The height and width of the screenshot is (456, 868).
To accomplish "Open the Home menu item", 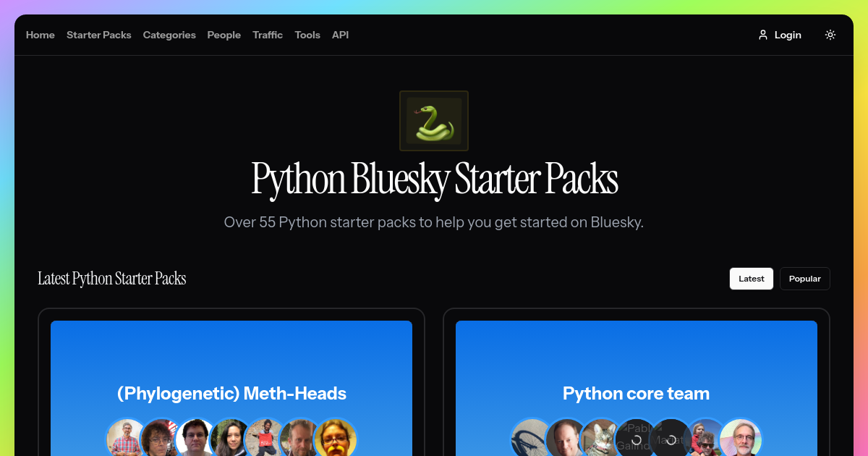I will (x=40, y=34).
